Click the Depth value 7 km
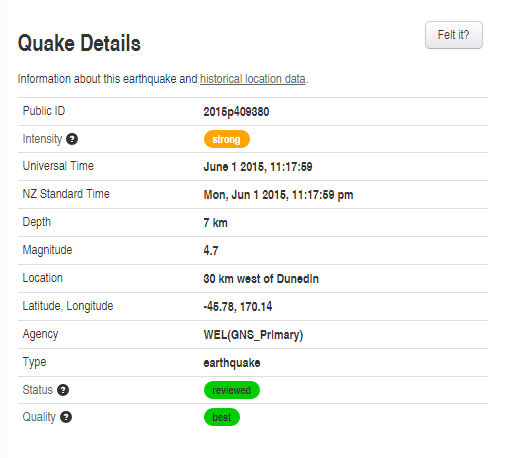 (216, 223)
